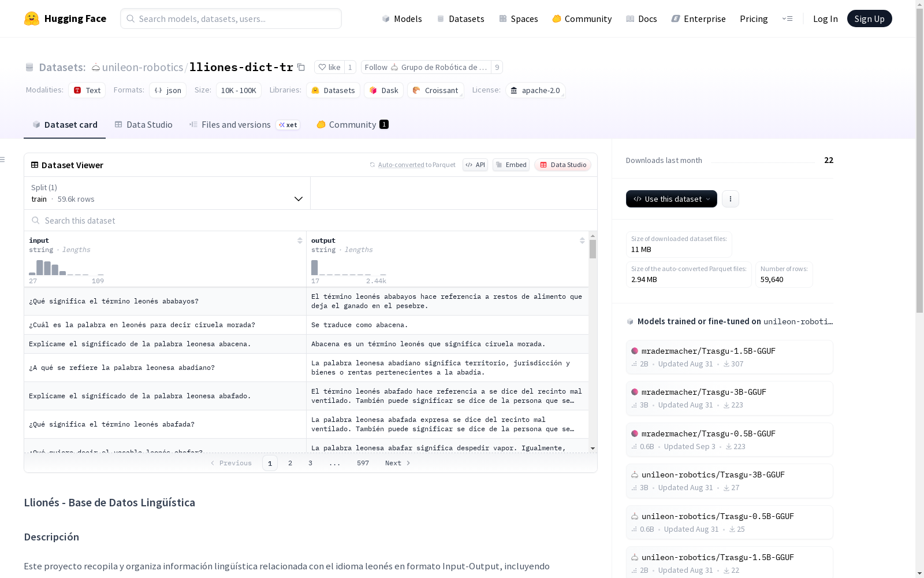Sort by output column arrows

pos(582,240)
